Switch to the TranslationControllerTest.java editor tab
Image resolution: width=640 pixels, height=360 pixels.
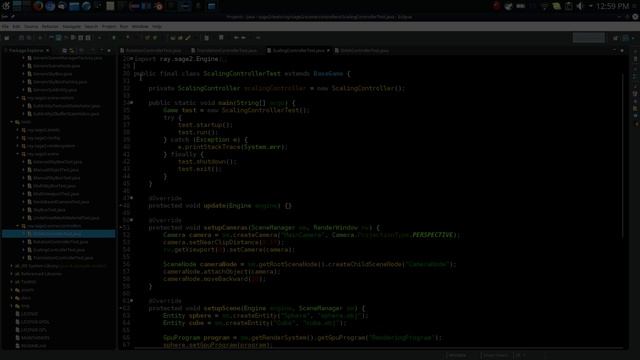tap(224, 51)
